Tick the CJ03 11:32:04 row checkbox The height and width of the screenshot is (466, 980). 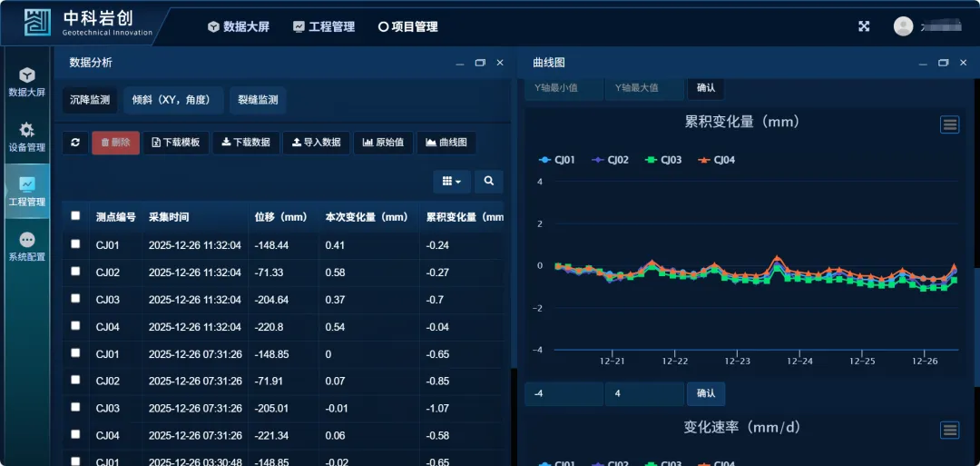pos(75,300)
